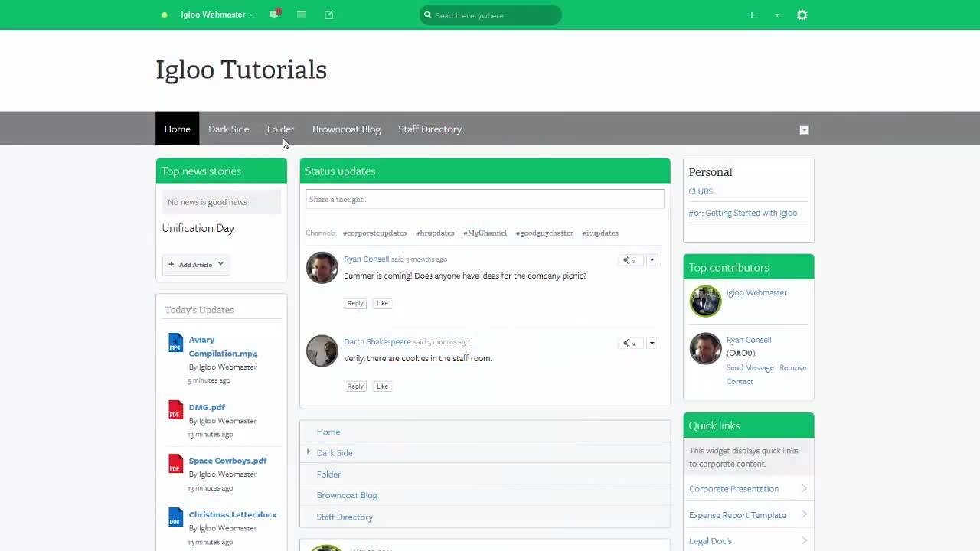
Task: Click the PDF icon for Space Cowboys.pdf
Action: pyautogui.click(x=175, y=464)
